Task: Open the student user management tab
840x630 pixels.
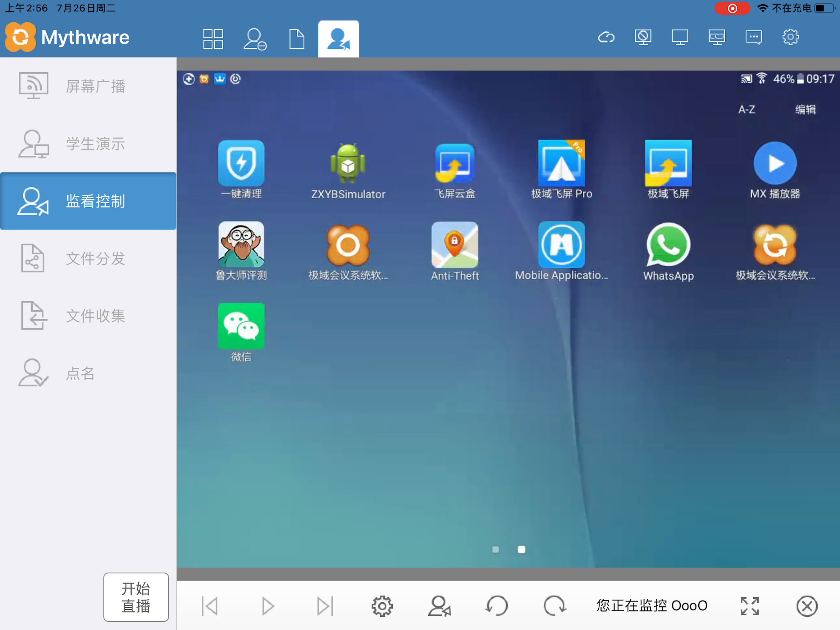Action: pyautogui.click(x=255, y=39)
